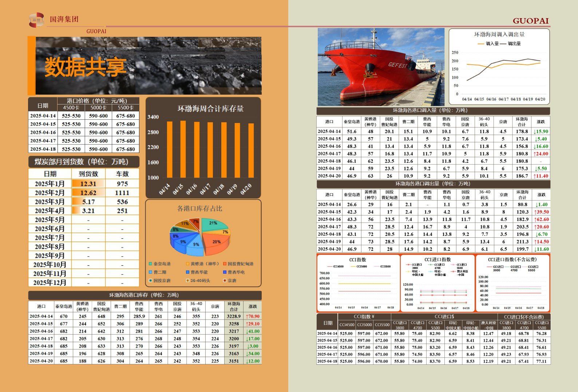Click the 调出量 dark line legend

[510, 44]
